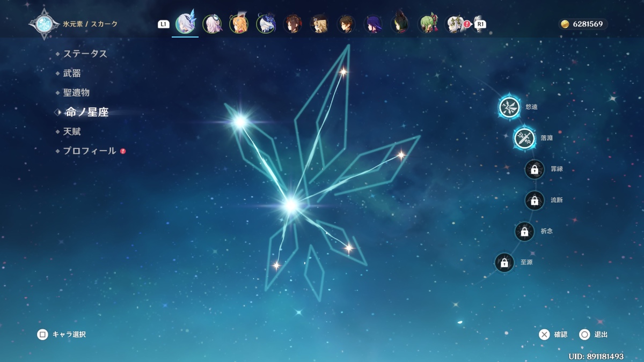
Task: Switch to Zhongli's portrait in the bar
Action: pyautogui.click(x=346, y=24)
